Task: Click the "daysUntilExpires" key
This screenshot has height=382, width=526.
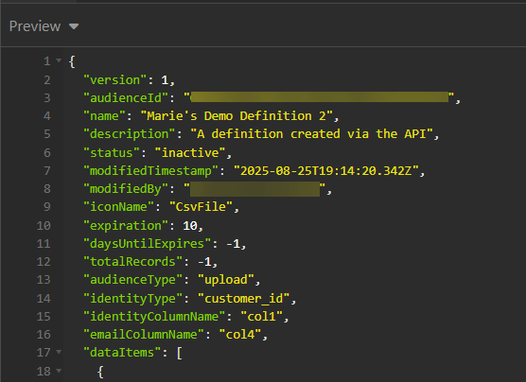Action: 147,244
